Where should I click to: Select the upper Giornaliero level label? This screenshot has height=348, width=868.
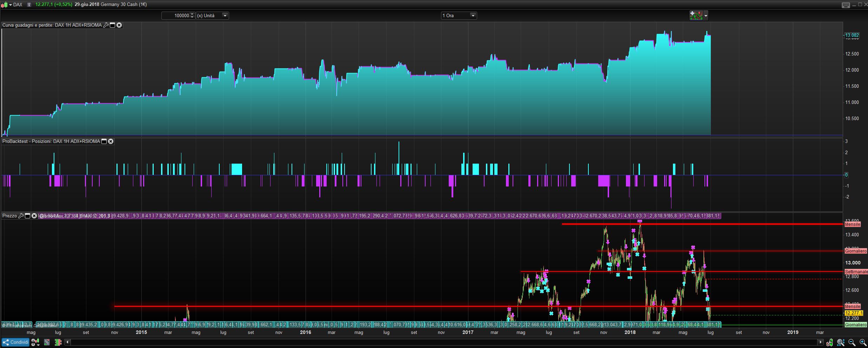pos(856,251)
